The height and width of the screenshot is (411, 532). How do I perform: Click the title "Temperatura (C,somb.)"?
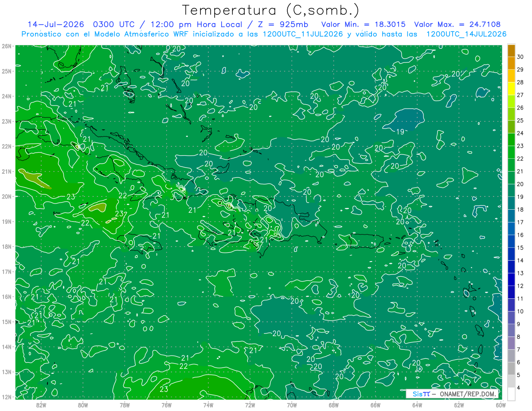tap(271, 10)
